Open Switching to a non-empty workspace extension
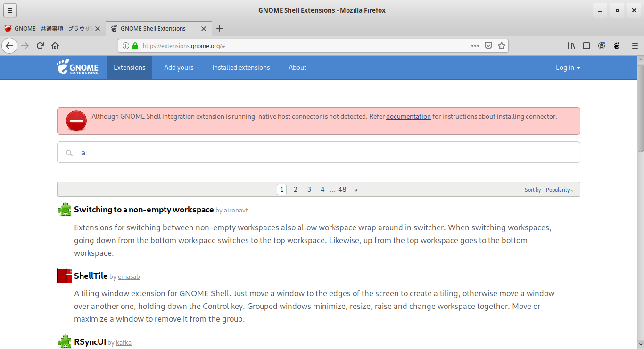This screenshot has height=349, width=644. tap(144, 210)
